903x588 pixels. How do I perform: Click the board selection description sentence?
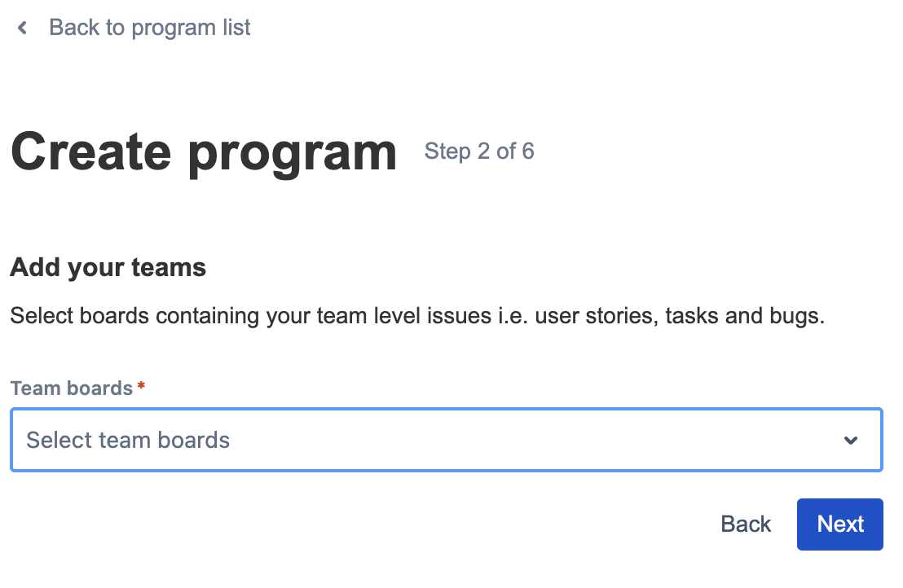pyautogui.click(x=417, y=316)
